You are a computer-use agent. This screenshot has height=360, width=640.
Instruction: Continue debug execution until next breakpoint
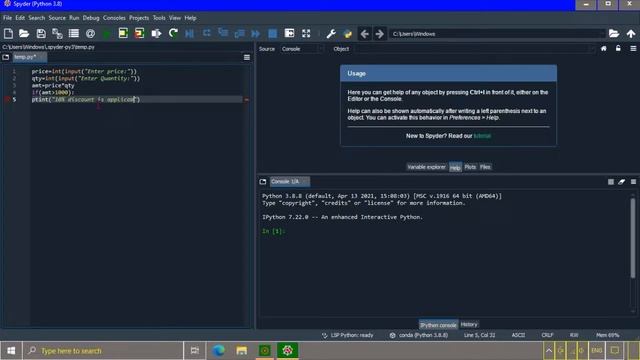[256, 33]
